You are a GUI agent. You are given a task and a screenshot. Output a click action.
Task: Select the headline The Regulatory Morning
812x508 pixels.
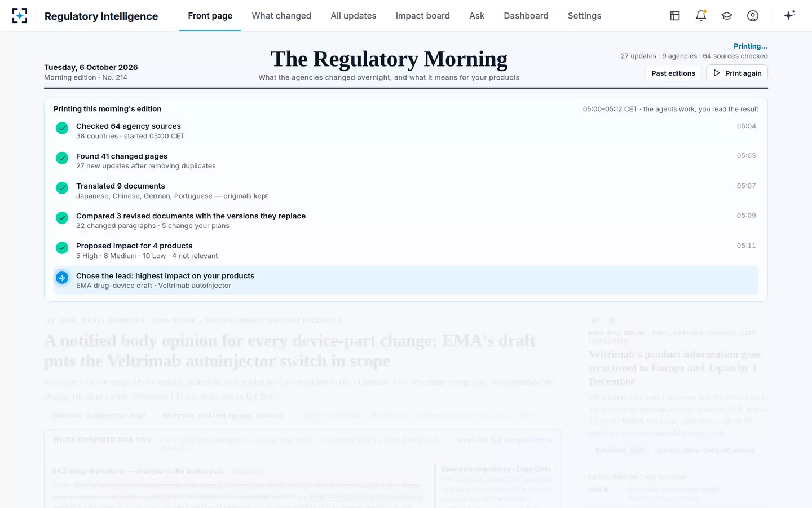pos(389,59)
